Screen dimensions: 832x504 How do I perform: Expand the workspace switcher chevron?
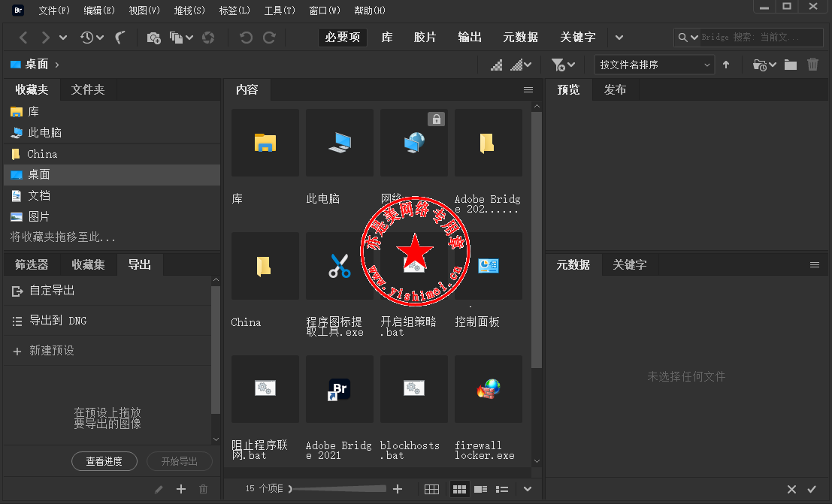click(619, 37)
